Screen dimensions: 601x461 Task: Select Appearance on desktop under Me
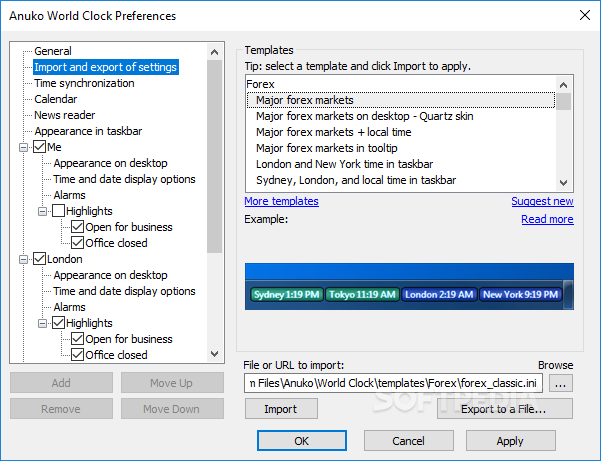point(110,163)
